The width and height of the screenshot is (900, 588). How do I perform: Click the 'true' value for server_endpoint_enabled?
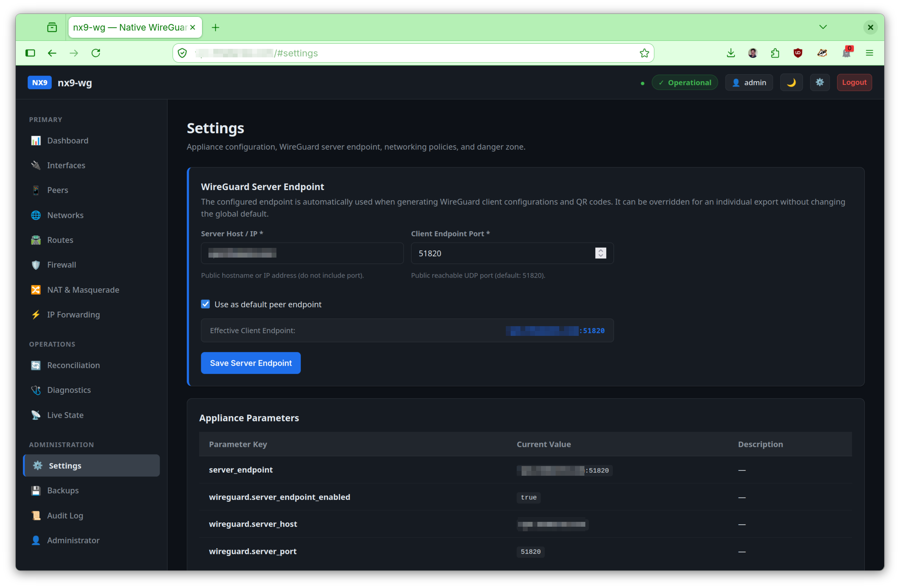[528, 497]
